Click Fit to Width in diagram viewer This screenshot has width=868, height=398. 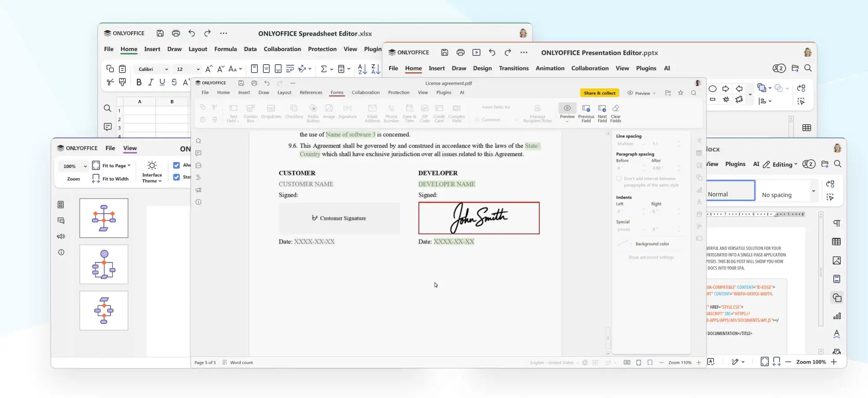tap(111, 179)
